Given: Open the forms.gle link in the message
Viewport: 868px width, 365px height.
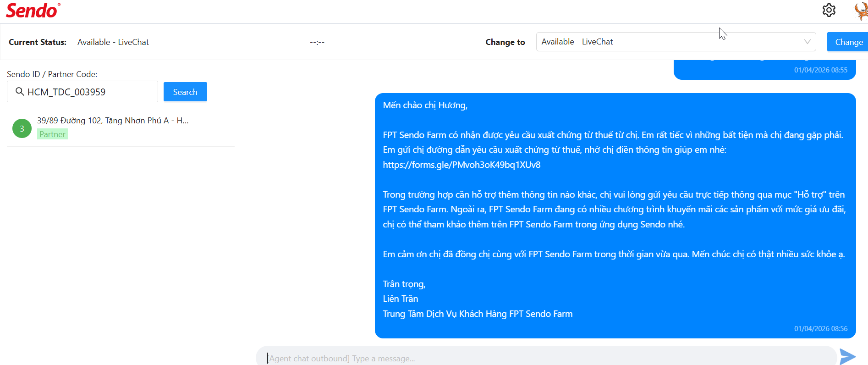Looking at the screenshot, I should point(461,165).
